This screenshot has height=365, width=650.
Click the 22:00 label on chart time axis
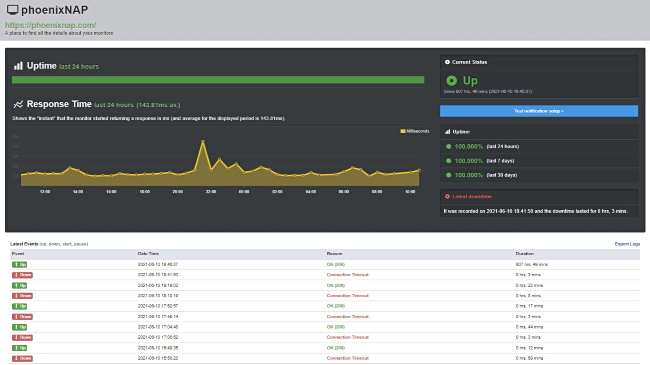(x=211, y=192)
